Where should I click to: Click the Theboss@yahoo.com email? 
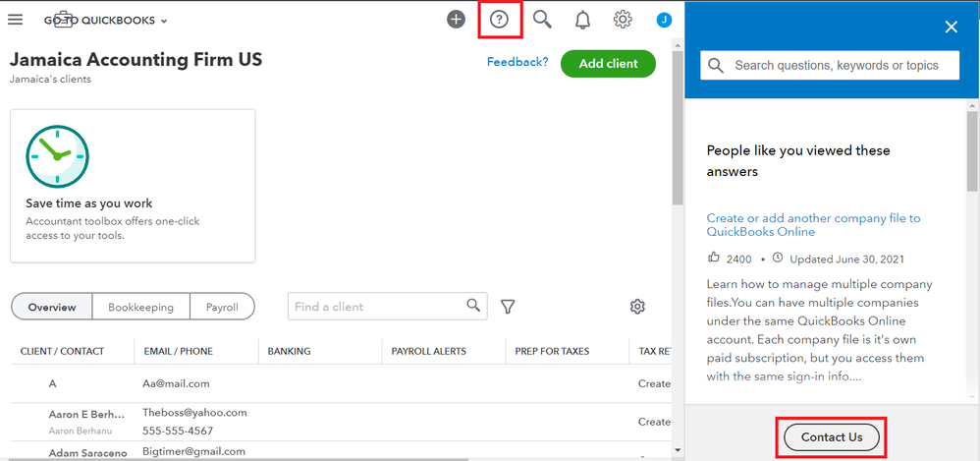click(194, 412)
